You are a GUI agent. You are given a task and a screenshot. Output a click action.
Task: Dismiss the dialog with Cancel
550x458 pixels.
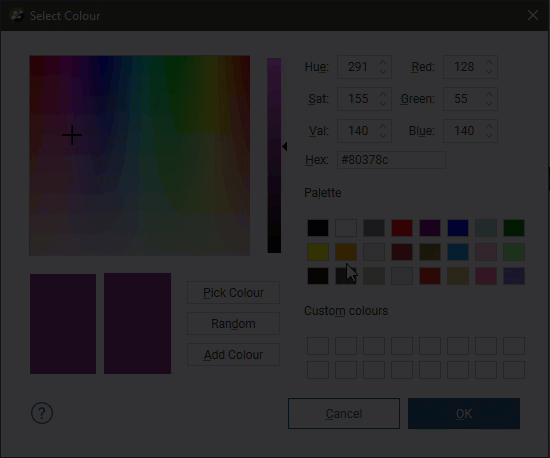(344, 413)
